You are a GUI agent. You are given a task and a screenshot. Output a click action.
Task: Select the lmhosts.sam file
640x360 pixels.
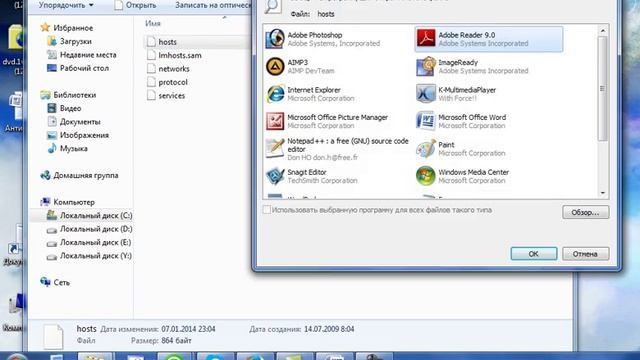[x=174, y=55]
